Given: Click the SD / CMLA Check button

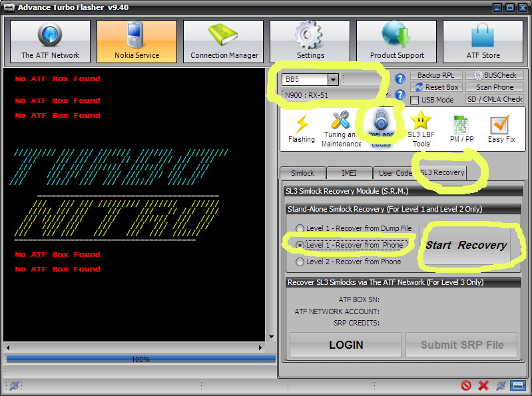Looking at the screenshot, I should point(495,99).
